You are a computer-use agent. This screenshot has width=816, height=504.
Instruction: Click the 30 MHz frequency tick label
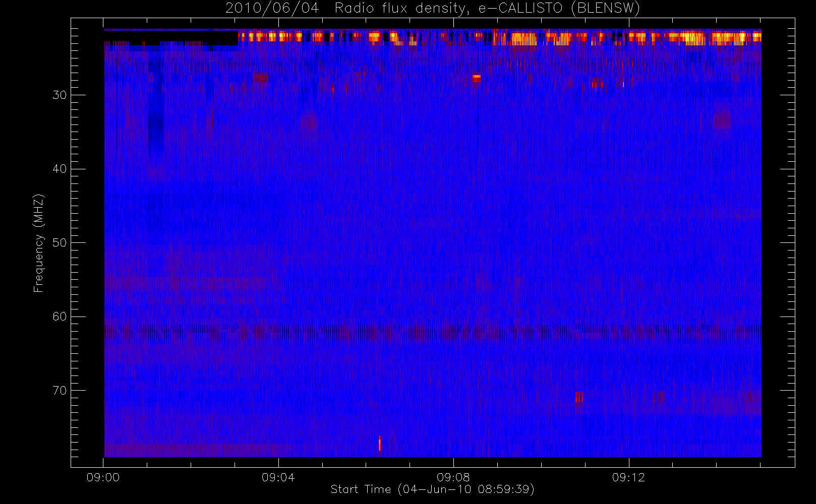pyautogui.click(x=60, y=95)
